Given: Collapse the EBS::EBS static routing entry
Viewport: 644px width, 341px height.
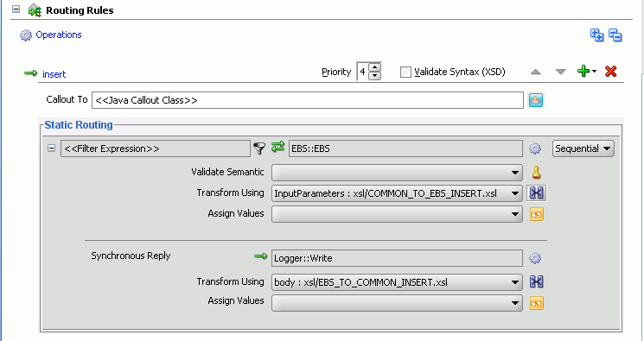Looking at the screenshot, I should pos(51,148).
